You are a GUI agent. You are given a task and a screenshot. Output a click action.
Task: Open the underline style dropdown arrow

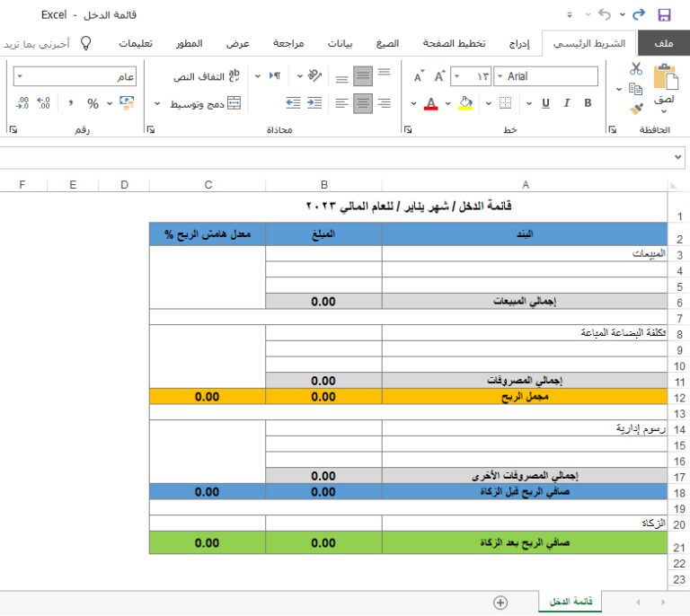529,103
